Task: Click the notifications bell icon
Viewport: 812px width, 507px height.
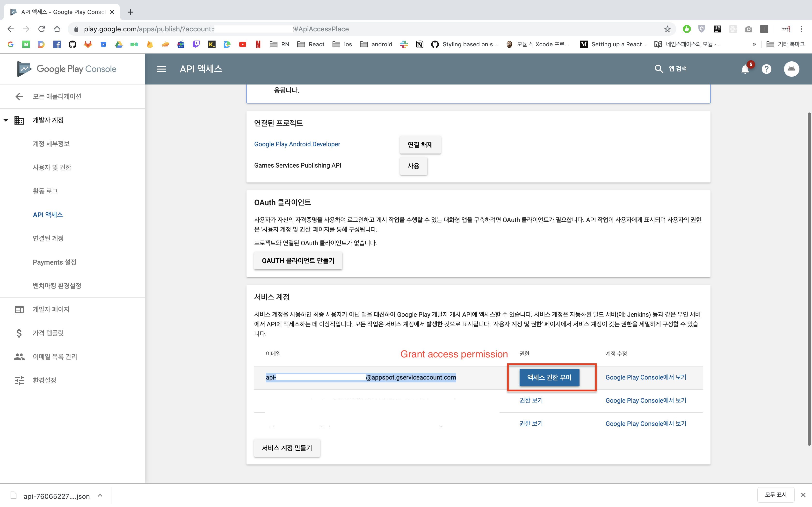Action: click(745, 69)
